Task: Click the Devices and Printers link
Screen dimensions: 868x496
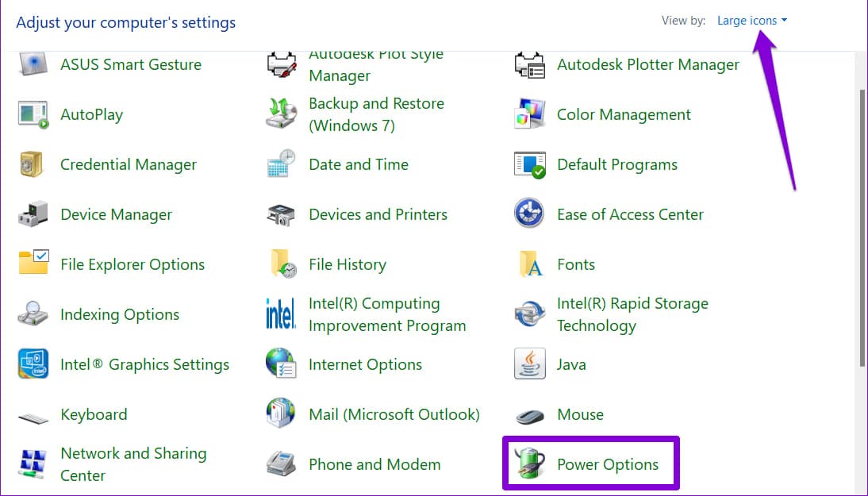Action: (378, 215)
